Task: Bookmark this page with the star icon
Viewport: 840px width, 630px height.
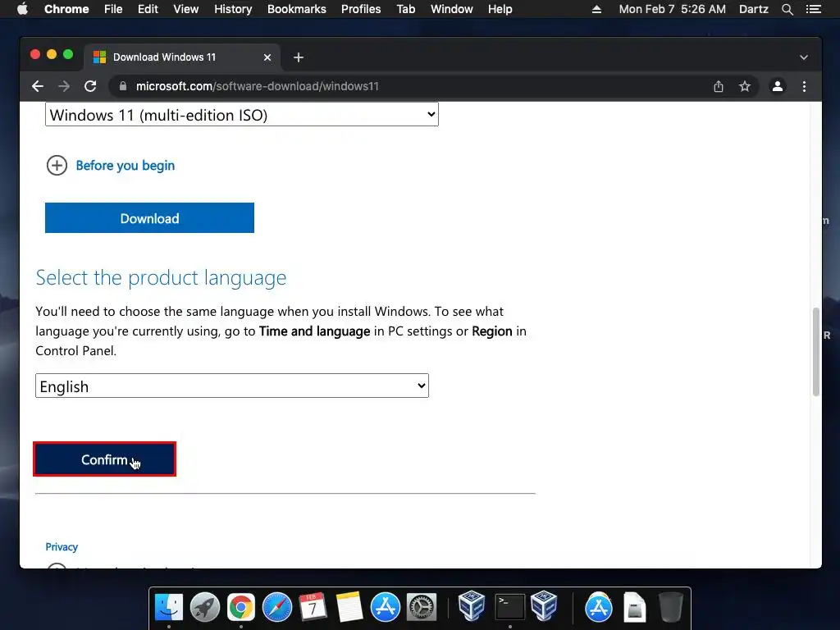Action: (744, 86)
